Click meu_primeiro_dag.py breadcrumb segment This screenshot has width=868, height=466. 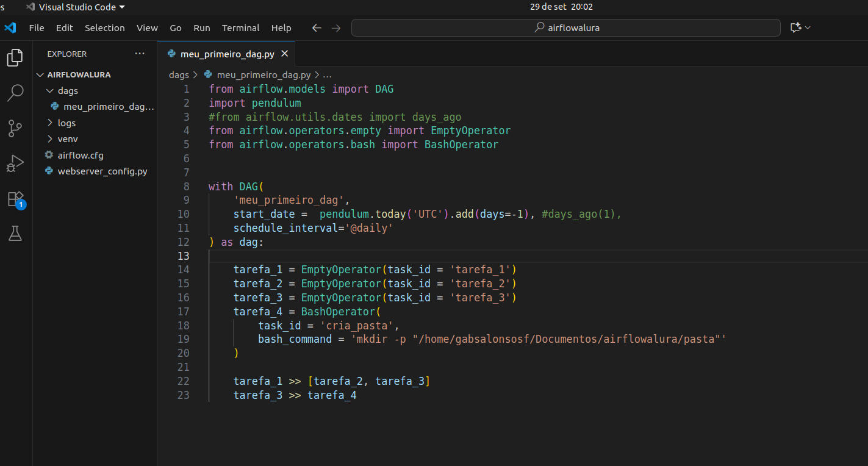264,75
